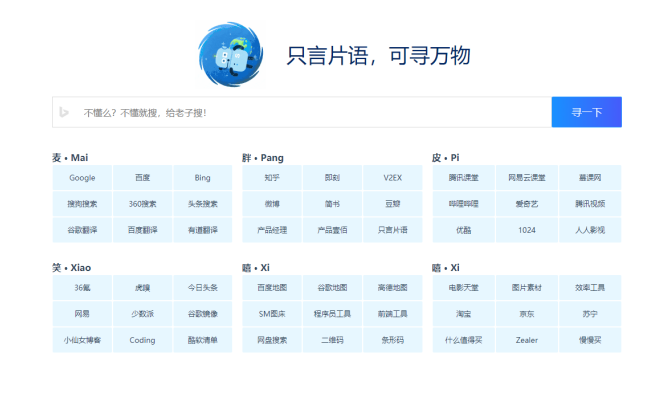Open 网易云课堂

527,178
